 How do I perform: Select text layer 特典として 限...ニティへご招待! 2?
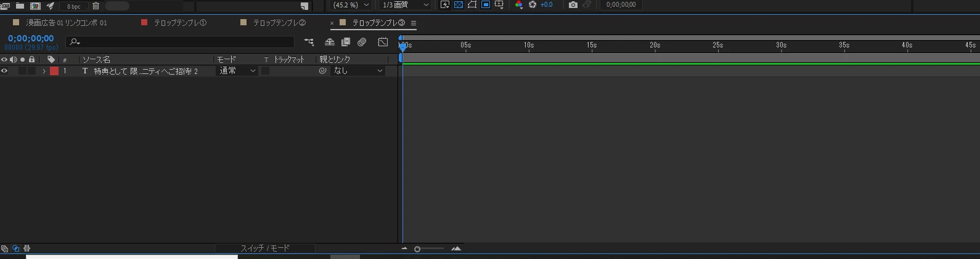146,71
